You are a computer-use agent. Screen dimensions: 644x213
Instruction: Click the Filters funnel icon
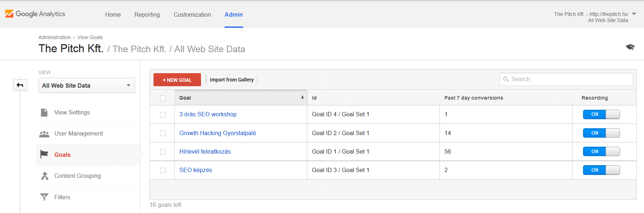[x=44, y=197]
